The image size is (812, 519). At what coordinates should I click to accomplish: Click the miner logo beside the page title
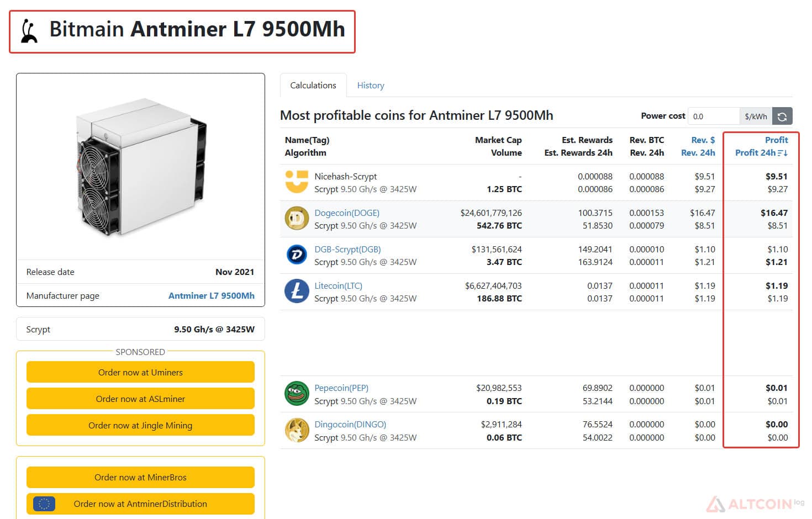click(x=29, y=31)
